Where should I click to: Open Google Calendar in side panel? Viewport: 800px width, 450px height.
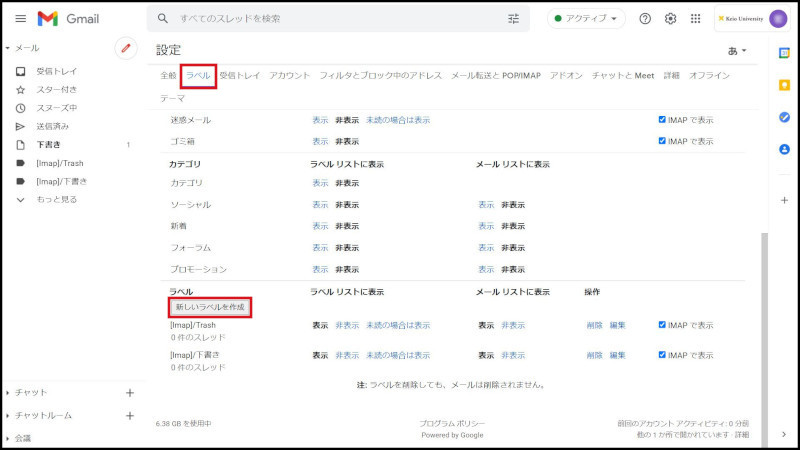pos(784,51)
